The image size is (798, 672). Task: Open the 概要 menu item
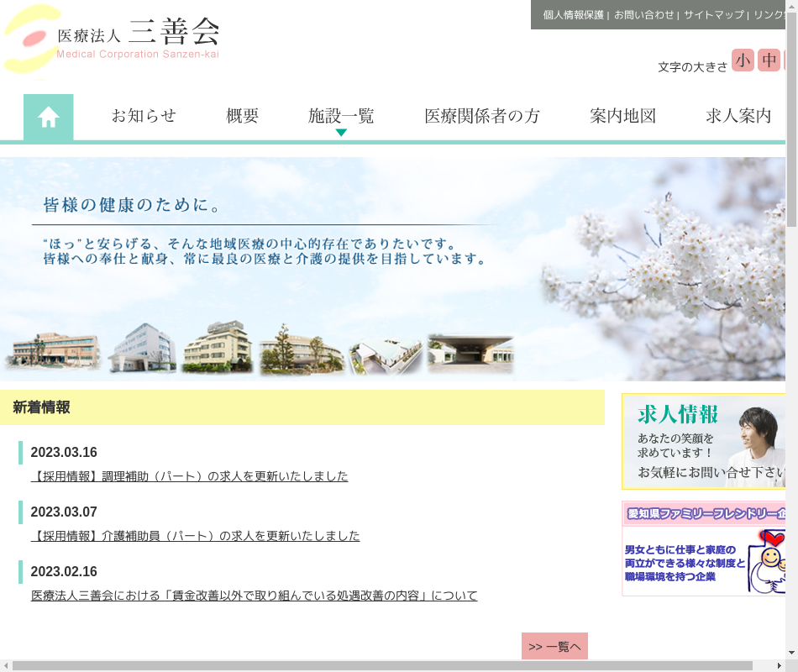243,117
